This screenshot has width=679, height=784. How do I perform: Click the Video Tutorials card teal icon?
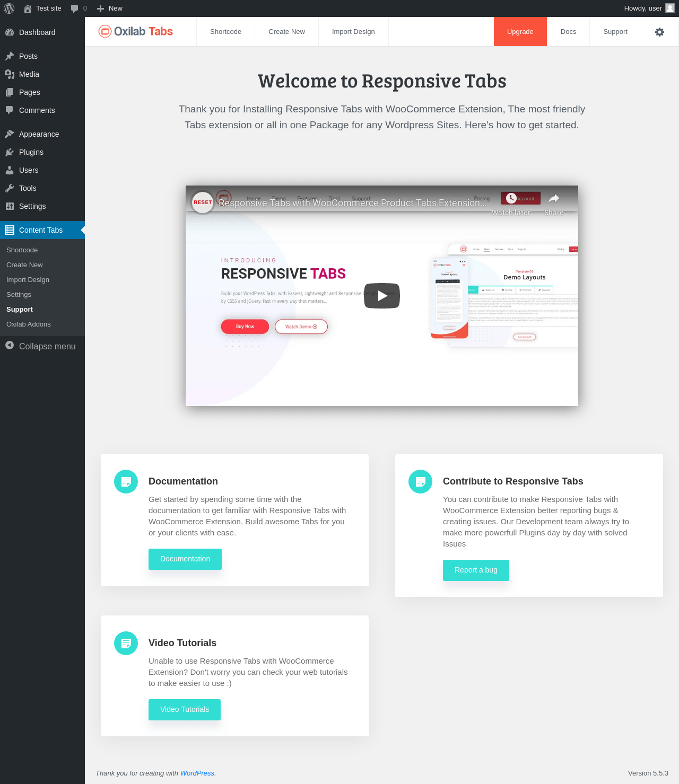coord(126,643)
